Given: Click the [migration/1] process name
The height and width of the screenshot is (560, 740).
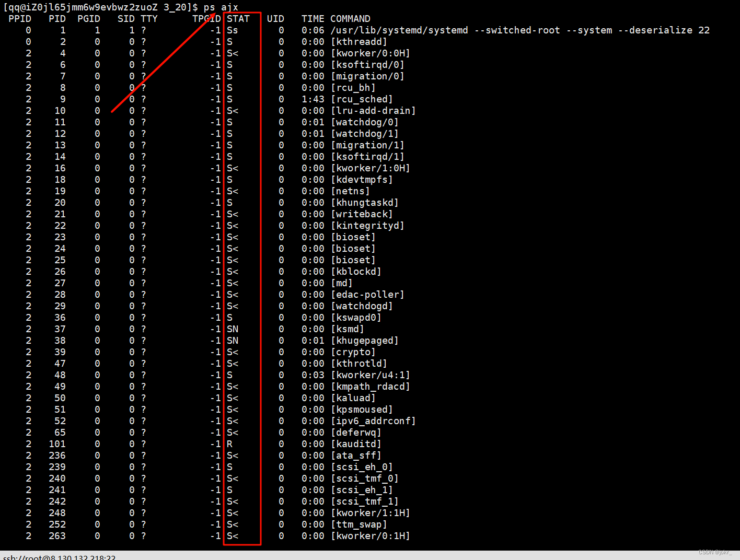Looking at the screenshot, I should click(x=367, y=145).
